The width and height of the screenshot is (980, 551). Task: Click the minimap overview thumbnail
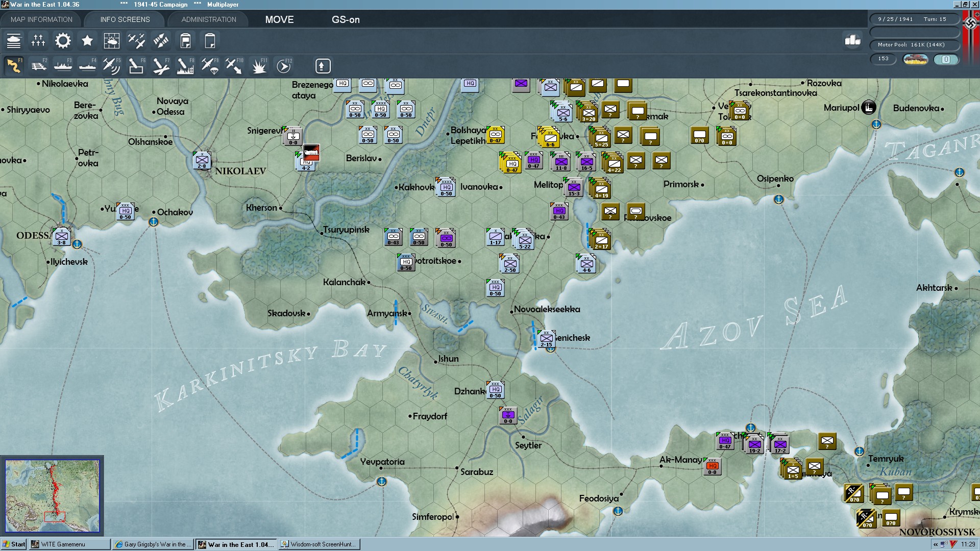53,495
